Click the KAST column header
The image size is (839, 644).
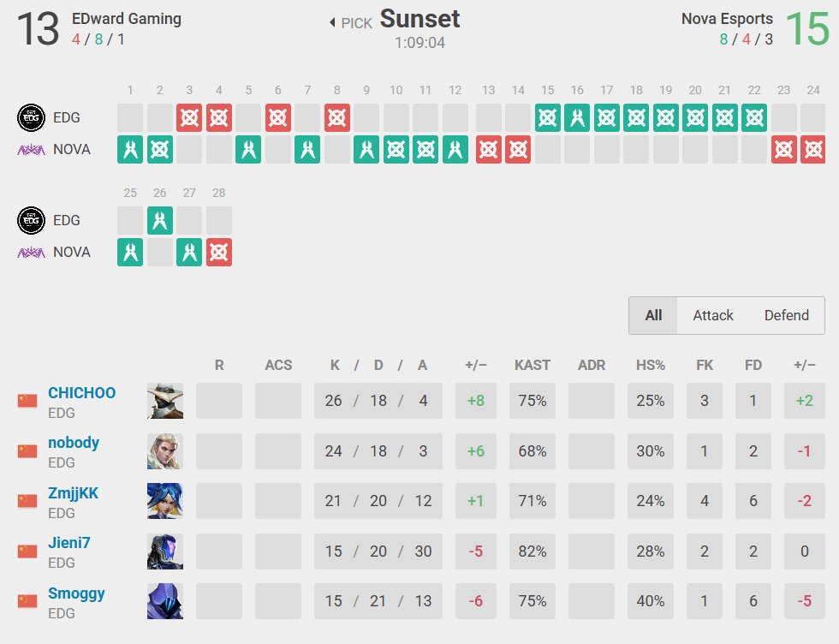(533, 365)
